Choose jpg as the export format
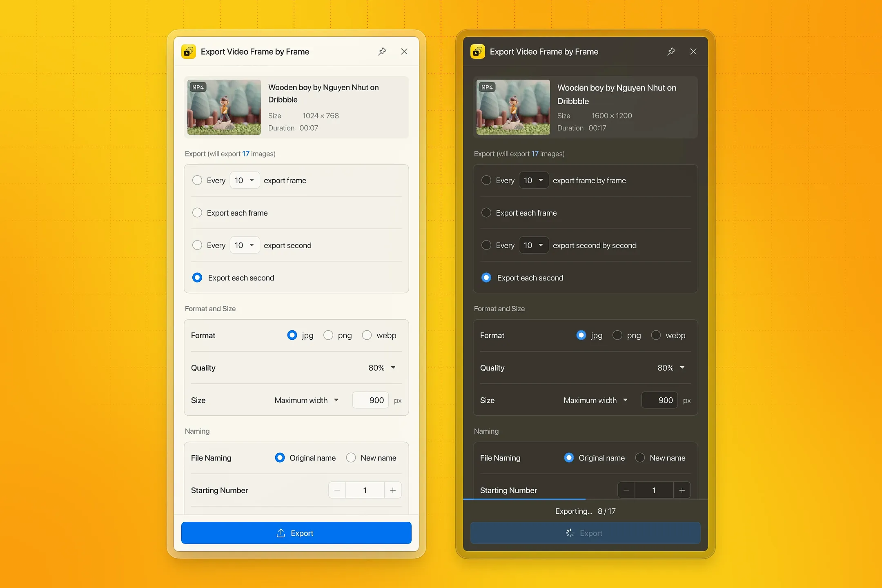The height and width of the screenshot is (588, 882). pyautogui.click(x=292, y=335)
